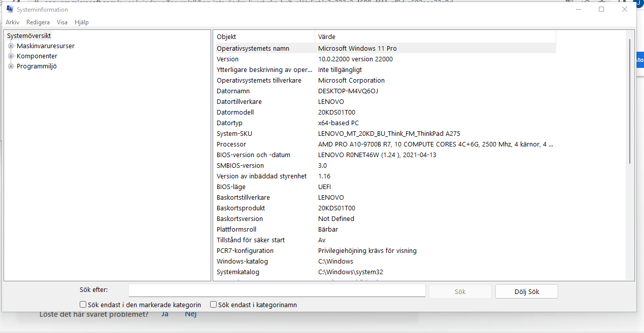Select the Windows-katalog row

385,261
